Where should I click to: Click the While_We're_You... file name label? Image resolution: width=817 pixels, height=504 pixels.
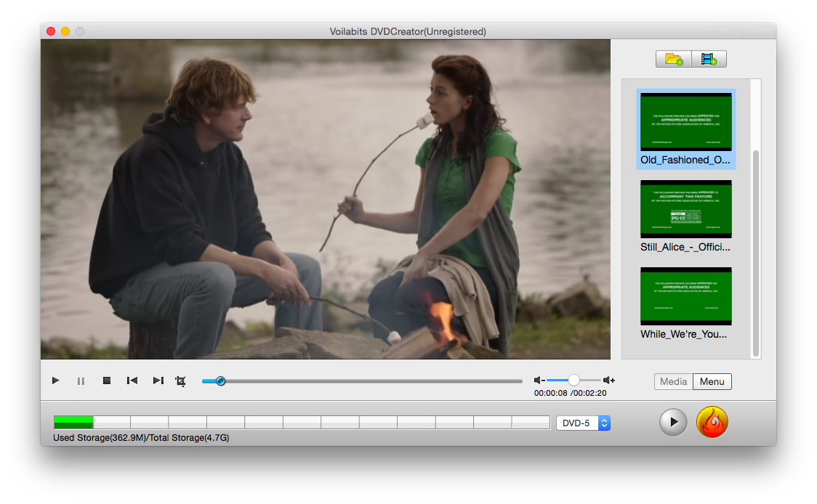683,334
